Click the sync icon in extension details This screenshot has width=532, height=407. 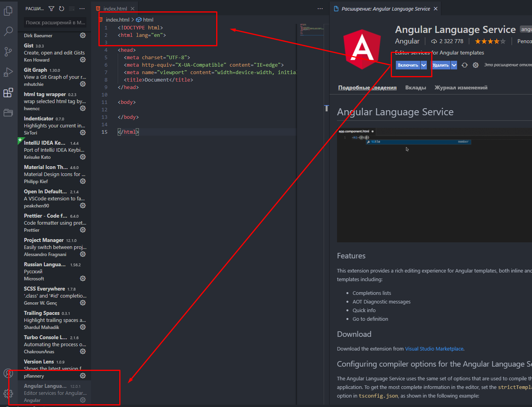(x=465, y=65)
